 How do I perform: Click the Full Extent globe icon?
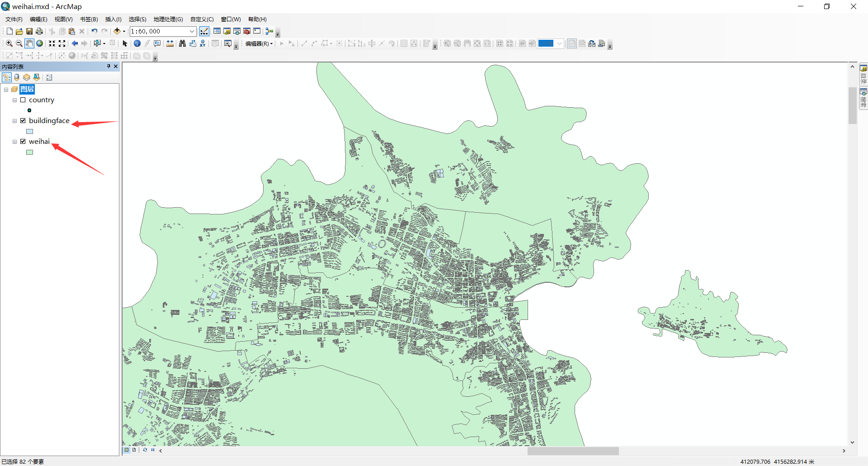pos(40,43)
